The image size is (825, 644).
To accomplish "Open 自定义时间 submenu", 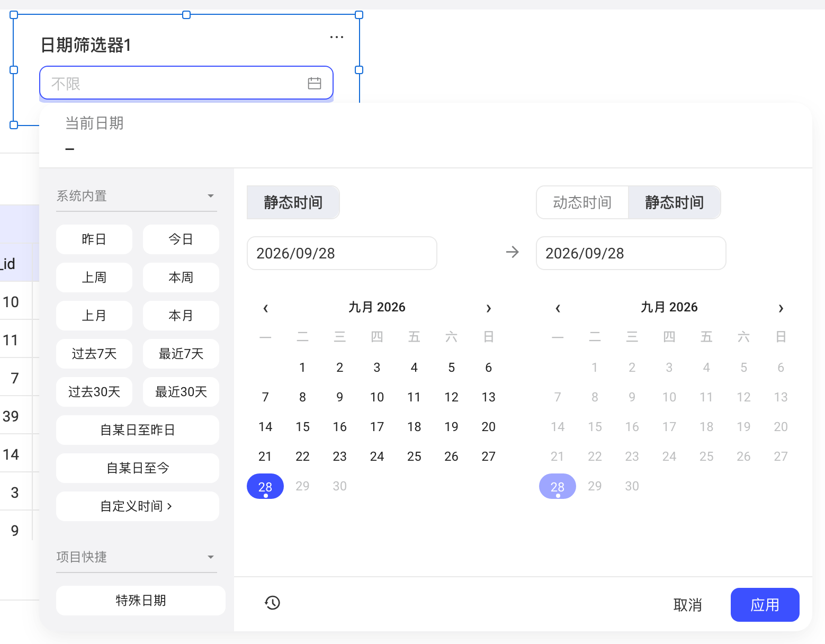I will point(138,506).
